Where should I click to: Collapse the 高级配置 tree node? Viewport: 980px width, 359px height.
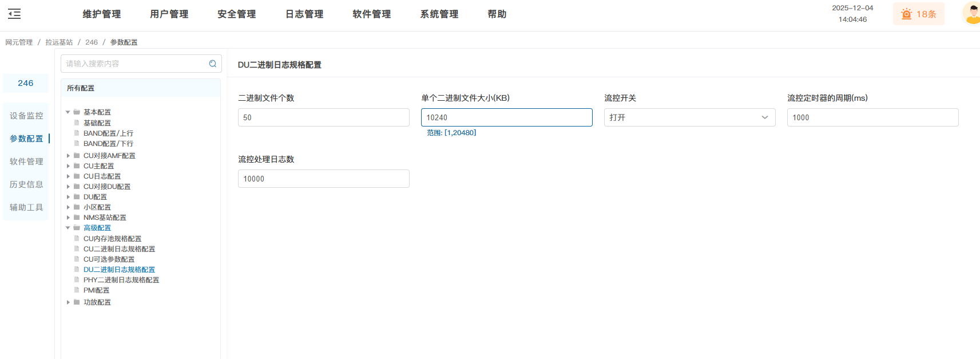coord(68,228)
